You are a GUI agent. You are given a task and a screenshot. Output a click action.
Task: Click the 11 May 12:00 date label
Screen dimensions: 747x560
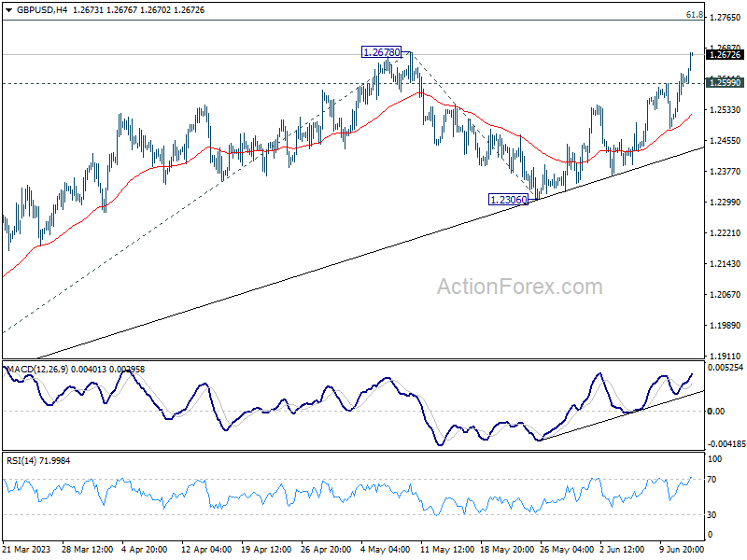click(x=447, y=550)
